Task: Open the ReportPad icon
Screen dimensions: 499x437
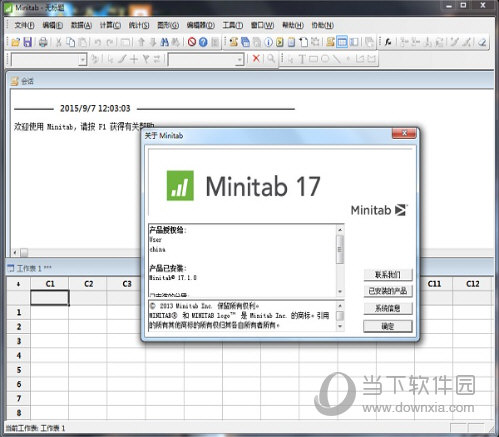Action: click(x=292, y=42)
